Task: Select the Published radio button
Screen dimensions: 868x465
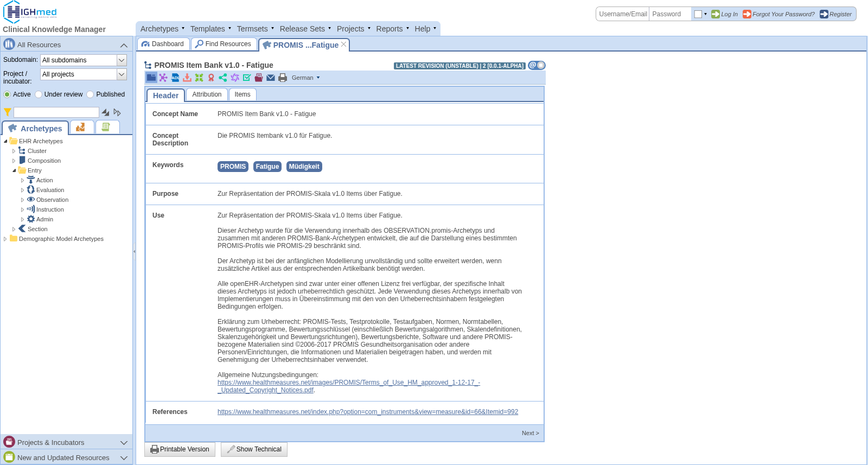Action: [x=91, y=94]
